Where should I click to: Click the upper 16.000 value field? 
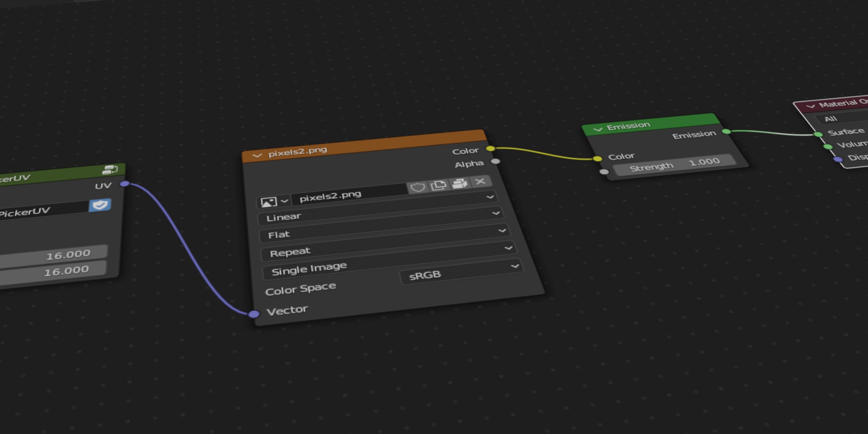coord(53,256)
